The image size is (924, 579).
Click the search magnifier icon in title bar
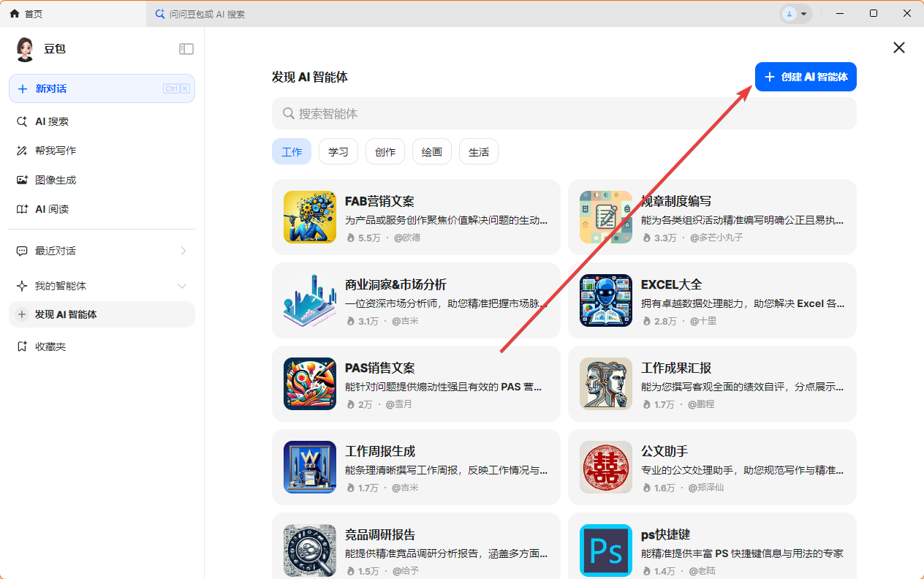pyautogui.click(x=160, y=14)
